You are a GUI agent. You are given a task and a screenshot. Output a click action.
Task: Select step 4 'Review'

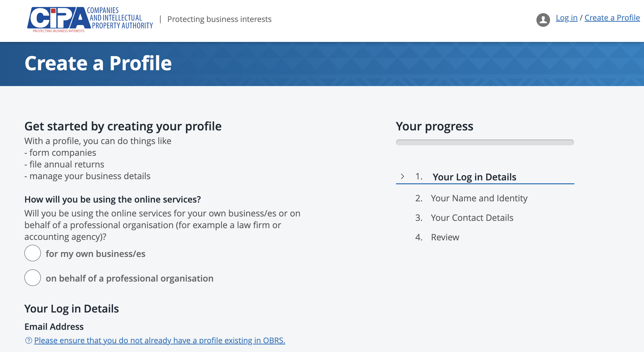tap(445, 237)
